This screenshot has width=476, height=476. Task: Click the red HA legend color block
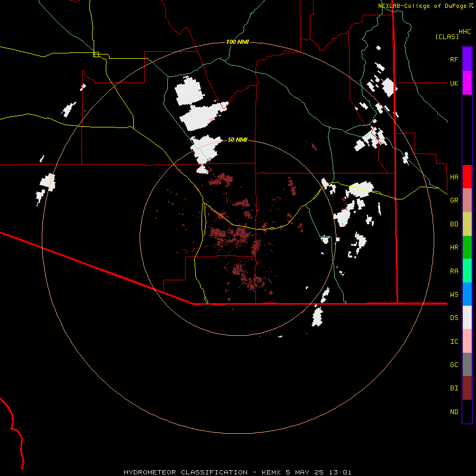coord(467,177)
